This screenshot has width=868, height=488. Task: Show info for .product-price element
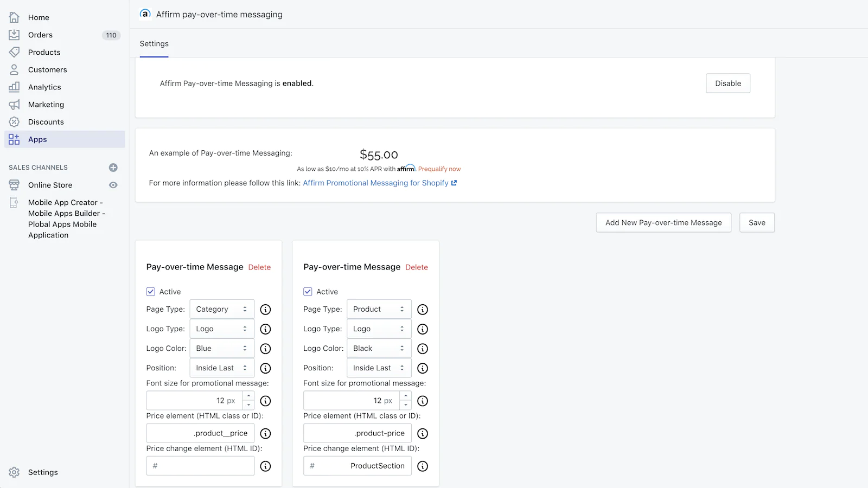pyautogui.click(x=423, y=433)
